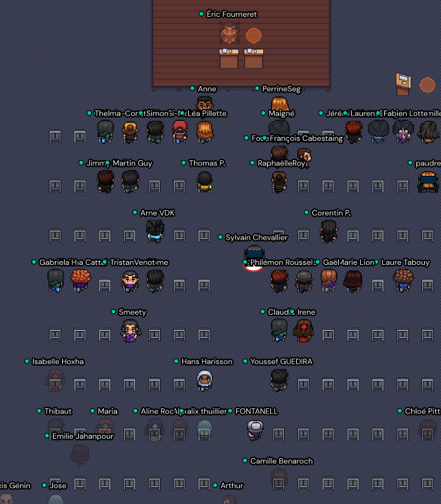Click the 'Arne VDK' name label
This screenshot has width=441, height=504.
pos(157,213)
